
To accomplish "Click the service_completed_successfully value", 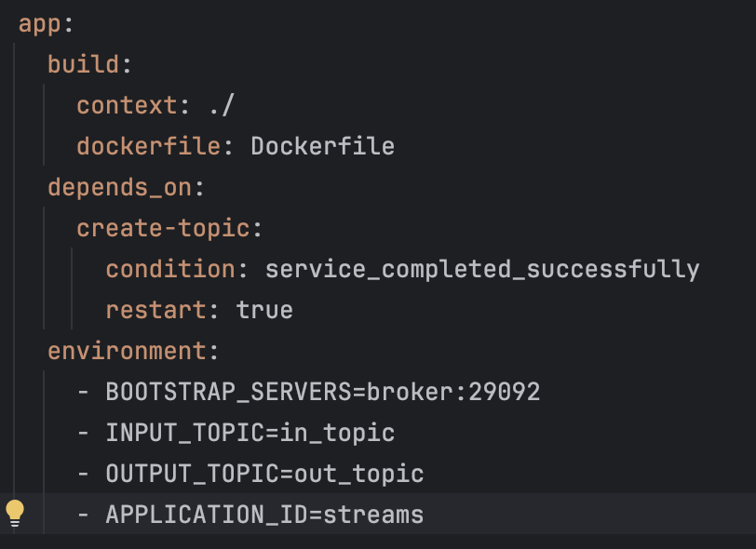I will (x=482, y=270).
